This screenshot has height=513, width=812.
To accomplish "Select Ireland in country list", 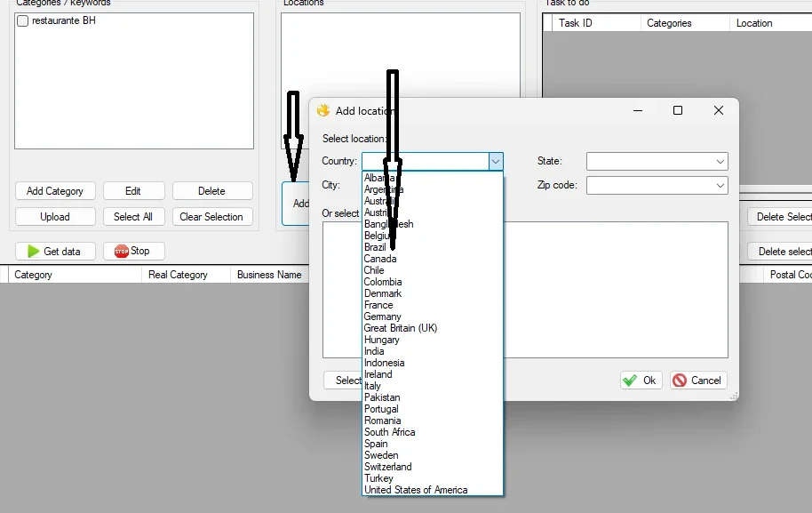I will (433, 374).
